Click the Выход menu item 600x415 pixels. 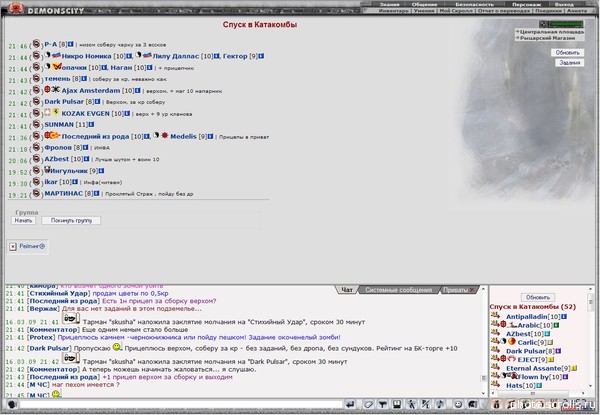[564, 5]
